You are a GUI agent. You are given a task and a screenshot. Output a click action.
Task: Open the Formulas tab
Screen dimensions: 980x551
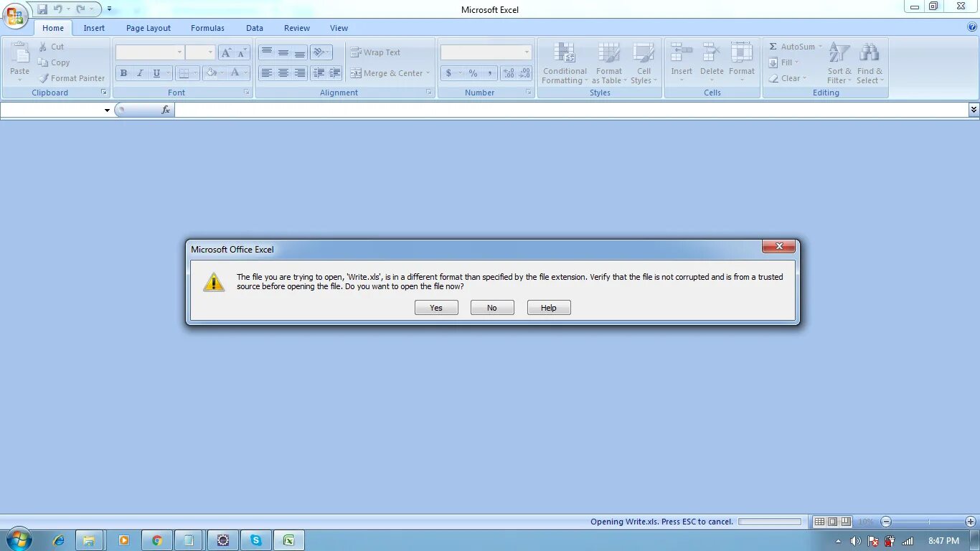(x=207, y=28)
